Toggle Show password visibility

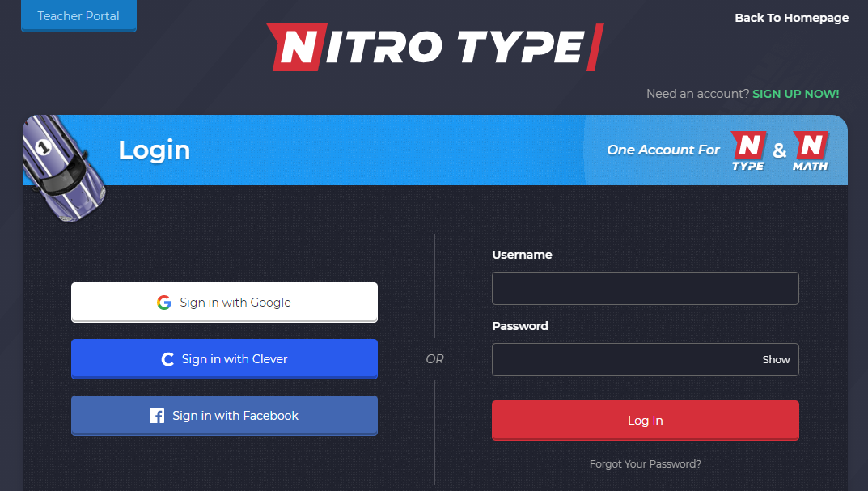tap(776, 360)
